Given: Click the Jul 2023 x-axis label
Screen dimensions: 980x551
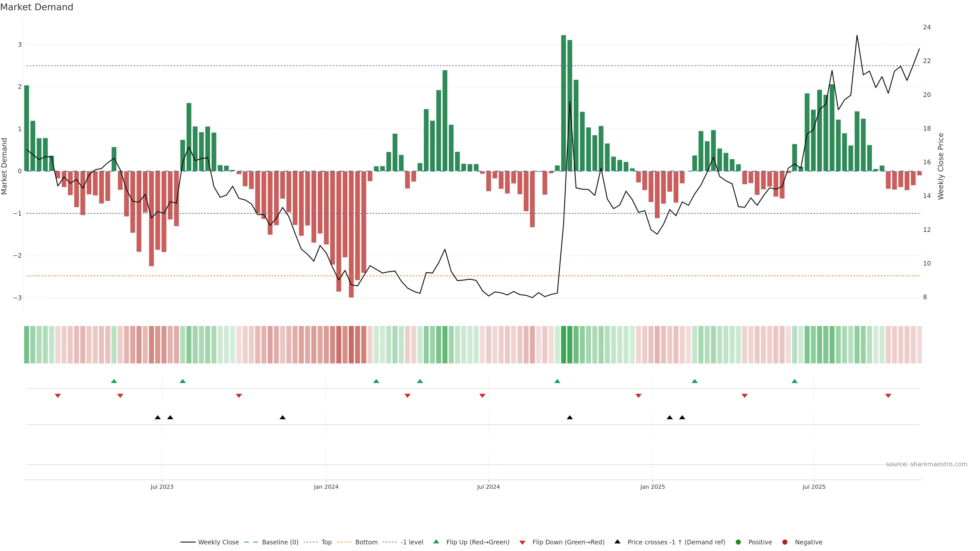Looking at the screenshot, I should pyautogui.click(x=162, y=487).
